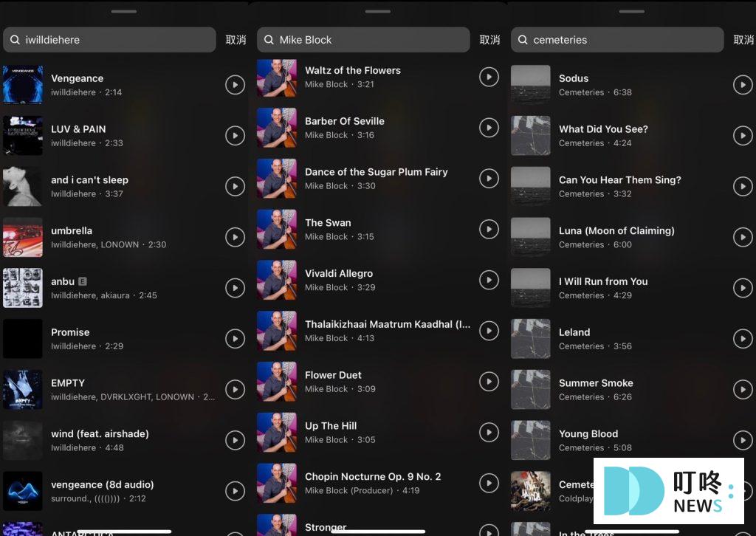The height and width of the screenshot is (536, 756).
Task: Open the Sodus album artwork
Action: 530,85
